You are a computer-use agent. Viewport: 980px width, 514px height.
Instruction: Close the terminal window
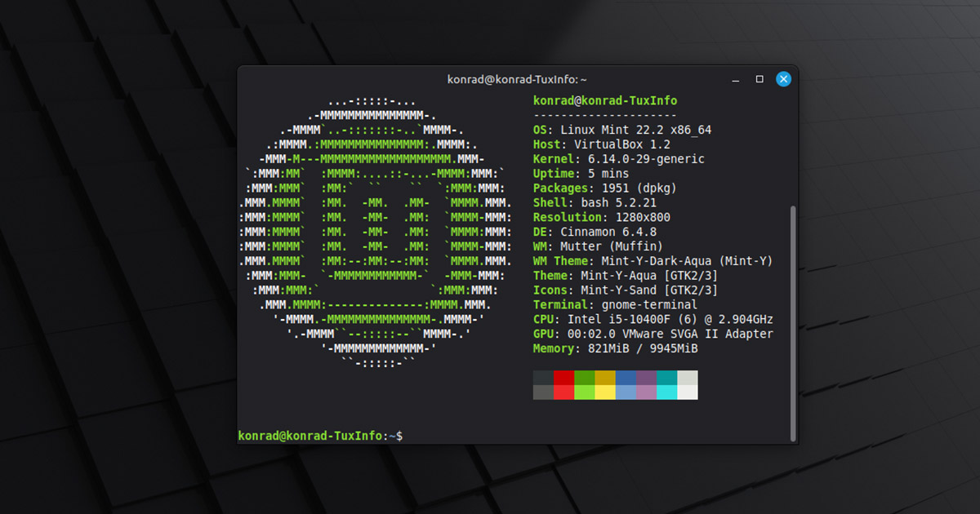[x=783, y=79]
